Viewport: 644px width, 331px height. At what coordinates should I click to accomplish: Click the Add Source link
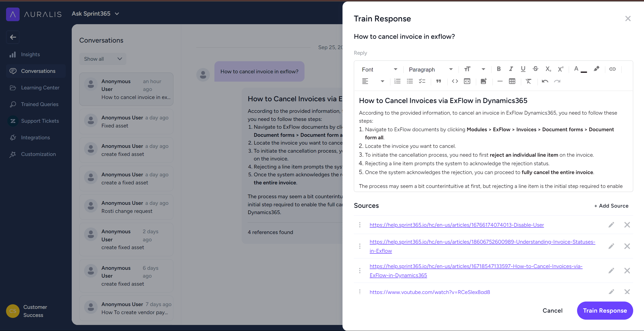pos(611,206)
